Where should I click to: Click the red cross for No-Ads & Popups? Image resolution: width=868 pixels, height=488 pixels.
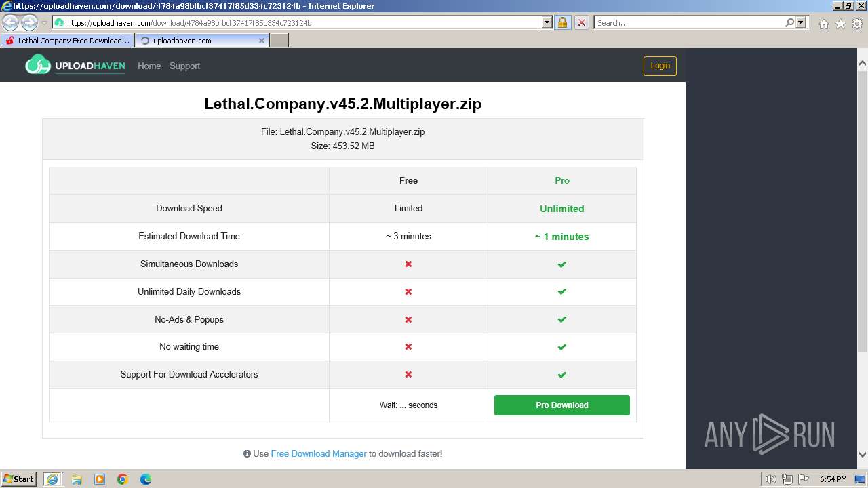(x=408, y=319)
